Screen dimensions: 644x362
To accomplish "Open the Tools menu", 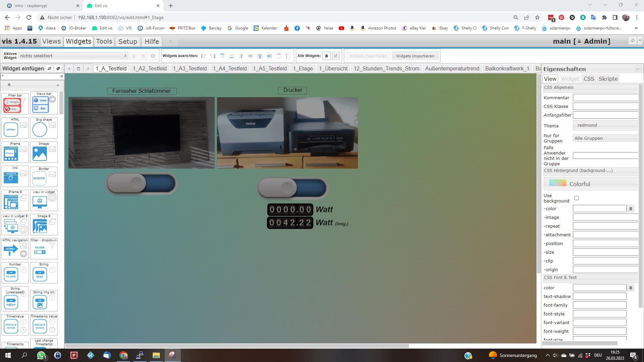I will [104, 42].
